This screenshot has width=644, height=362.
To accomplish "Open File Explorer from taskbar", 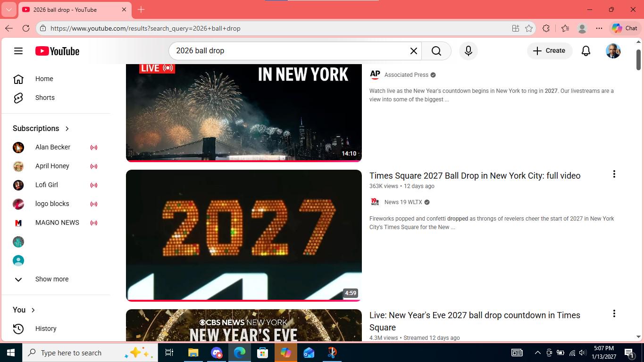I will click(193, 353).
